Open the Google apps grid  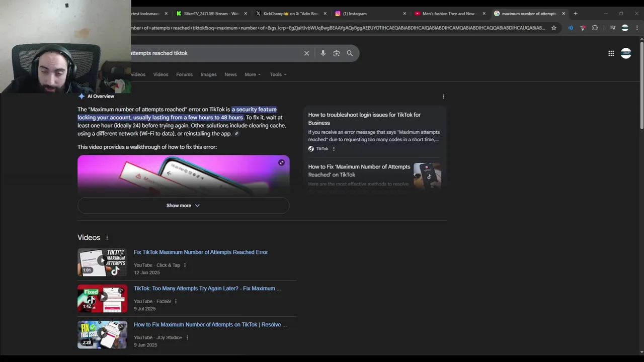tap(611, 53)
